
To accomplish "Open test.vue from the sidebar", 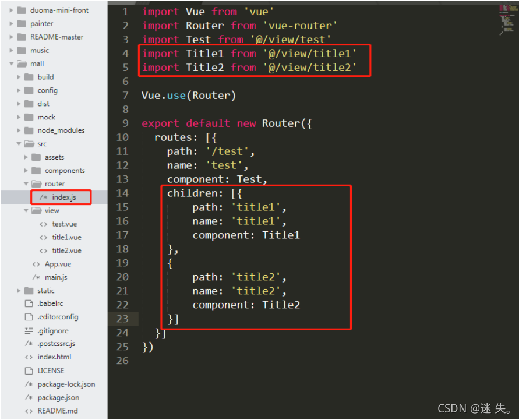I will coord(65,224).
